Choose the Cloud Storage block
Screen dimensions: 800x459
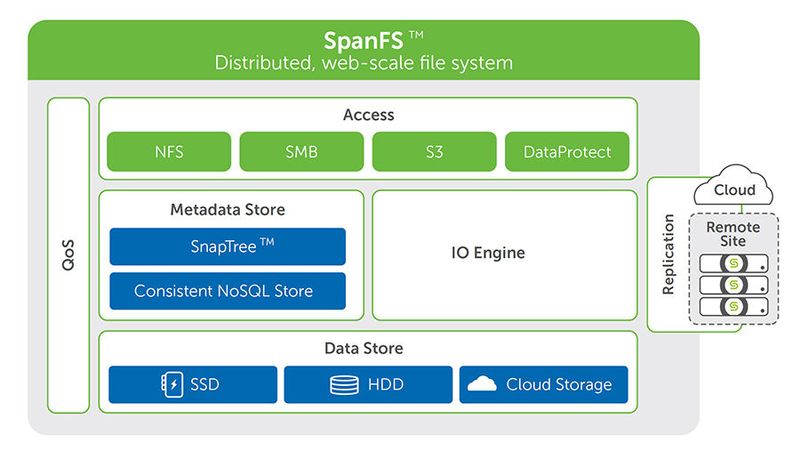pos(544,385)
